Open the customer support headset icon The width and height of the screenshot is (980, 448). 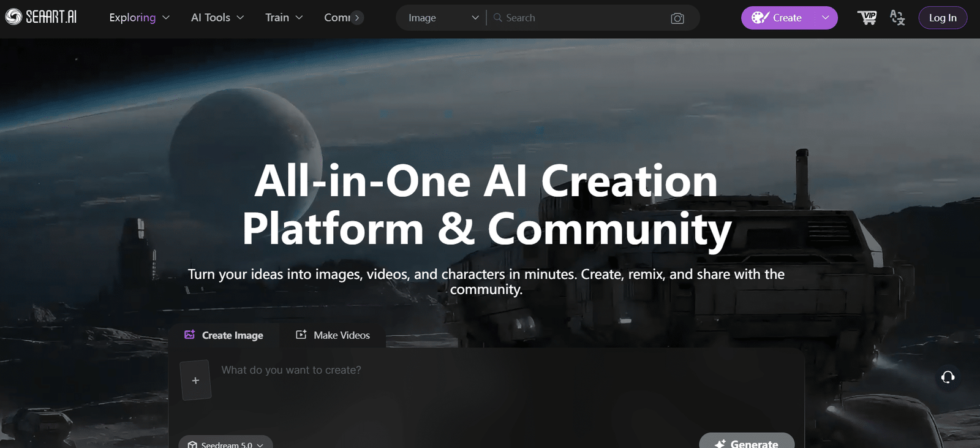point(948,377)
